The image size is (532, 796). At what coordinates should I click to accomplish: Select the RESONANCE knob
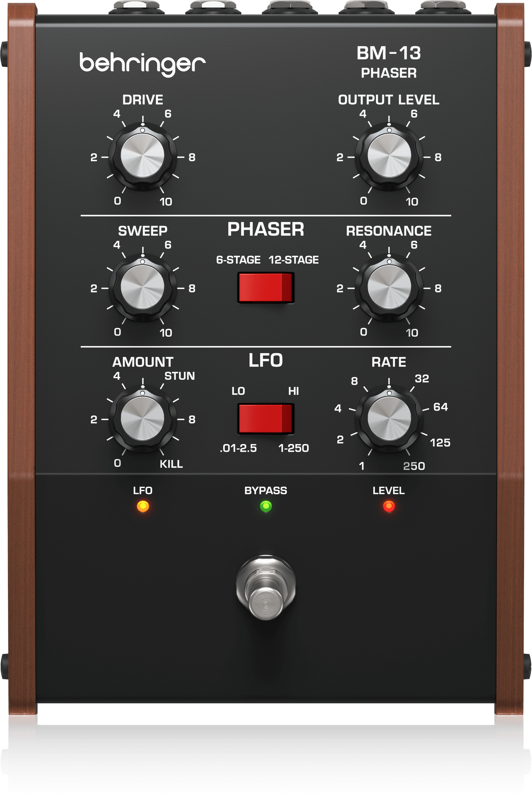[x=389, y=287]
